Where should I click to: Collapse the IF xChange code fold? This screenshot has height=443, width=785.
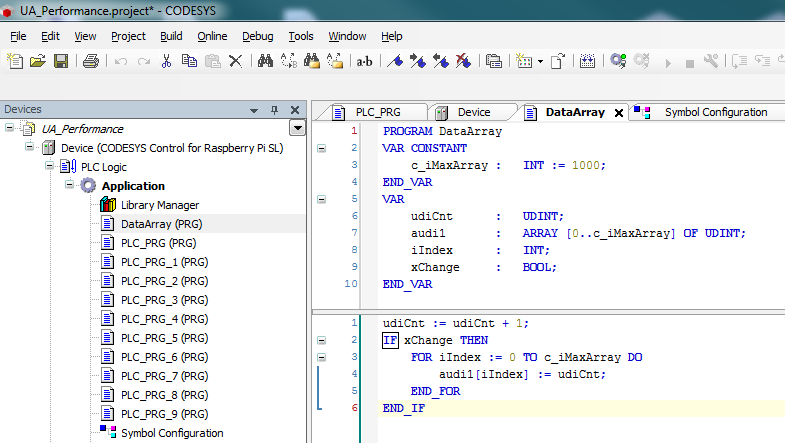click(x=322, y=340)
